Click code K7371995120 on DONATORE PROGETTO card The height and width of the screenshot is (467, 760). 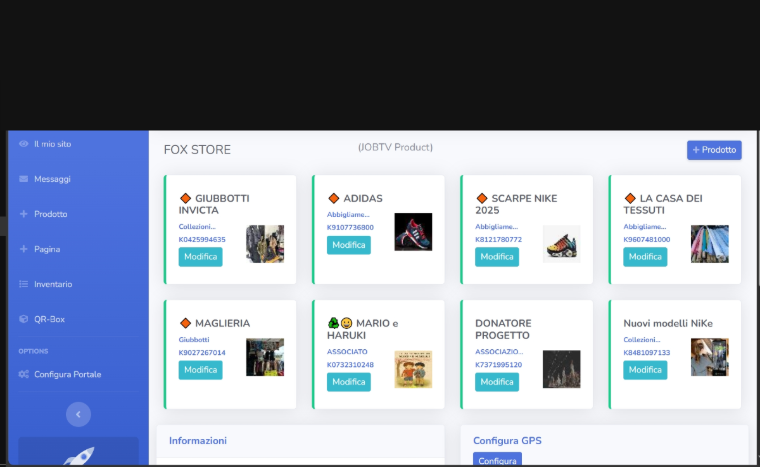tap(498, 365)
